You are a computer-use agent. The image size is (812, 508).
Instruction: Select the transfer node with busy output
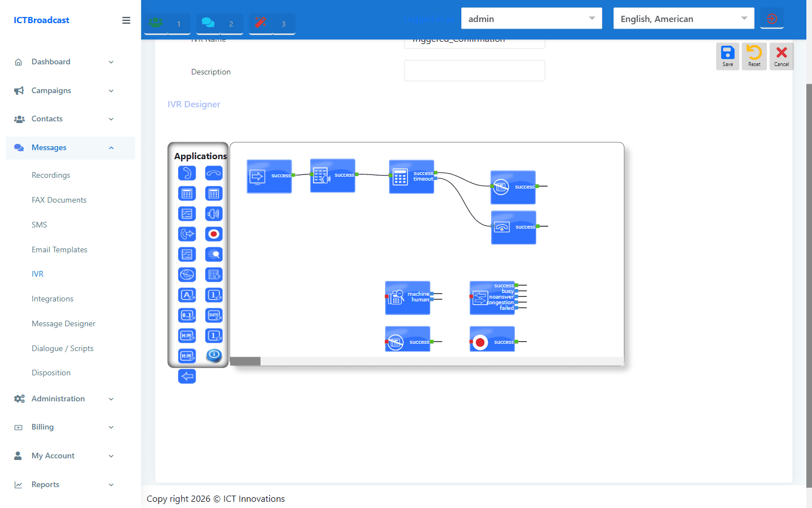492,298
